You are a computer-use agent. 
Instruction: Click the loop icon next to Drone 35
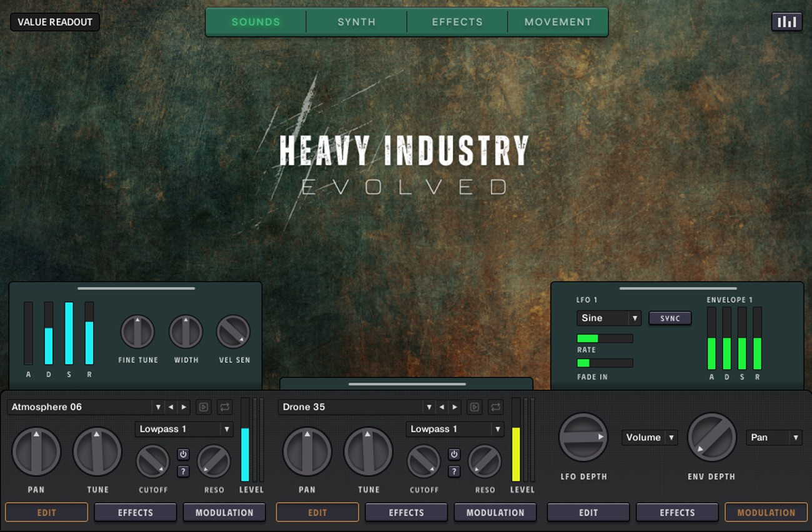pos(496,406)
